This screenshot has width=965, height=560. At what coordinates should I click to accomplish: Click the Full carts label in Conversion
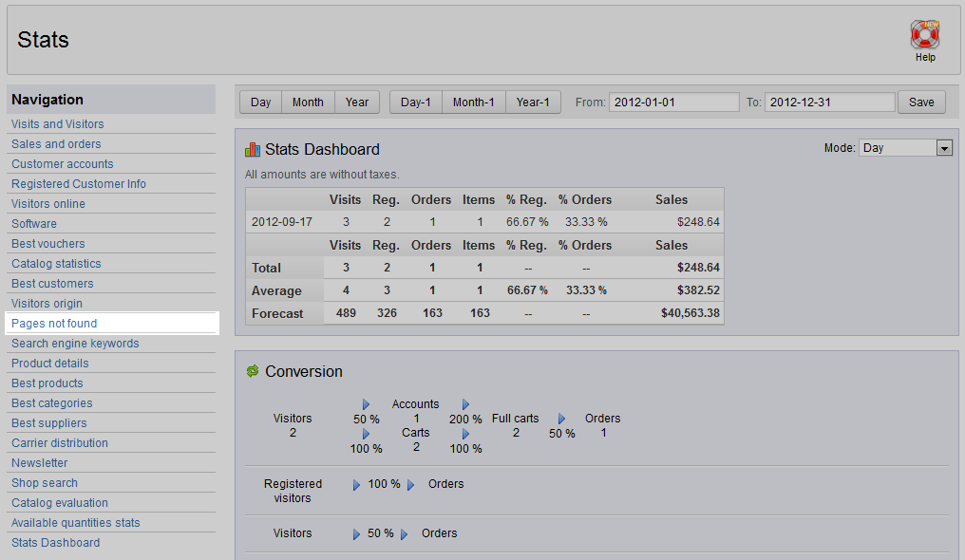[x=515, y=419]
